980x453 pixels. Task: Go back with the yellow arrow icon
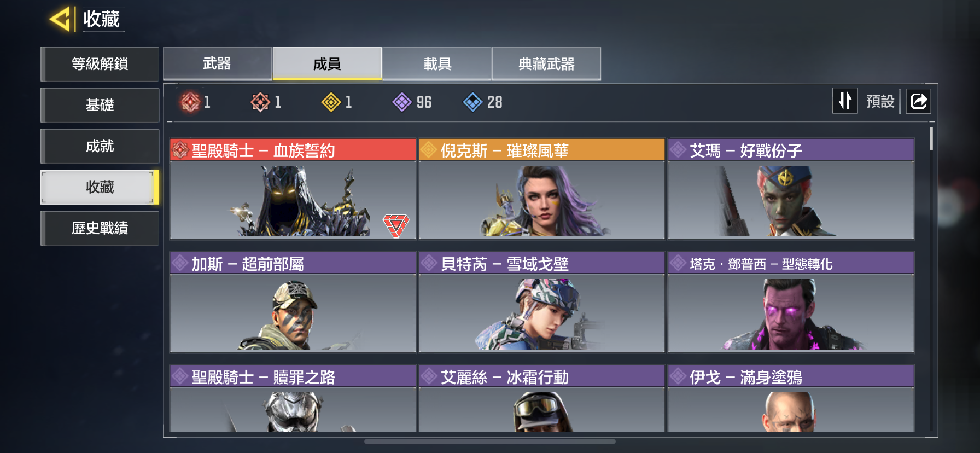60,19
